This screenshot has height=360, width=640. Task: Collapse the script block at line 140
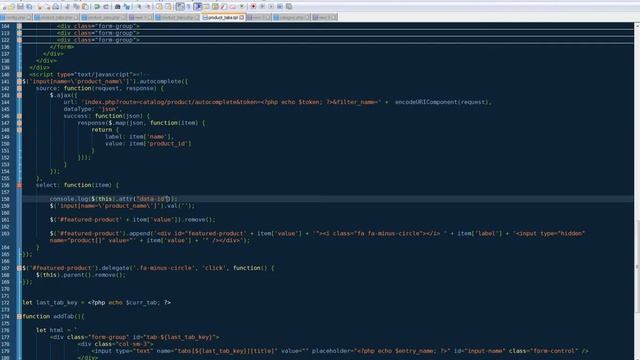pyautogui.click(x=19, y=75)
